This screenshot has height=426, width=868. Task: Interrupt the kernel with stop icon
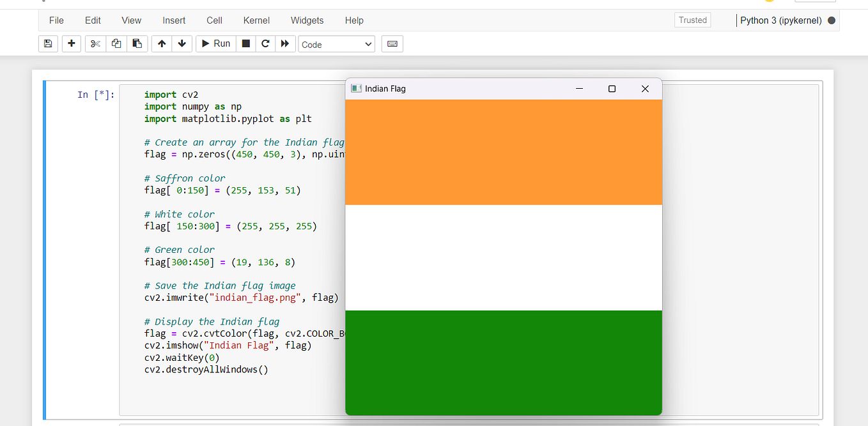[245, 43]
